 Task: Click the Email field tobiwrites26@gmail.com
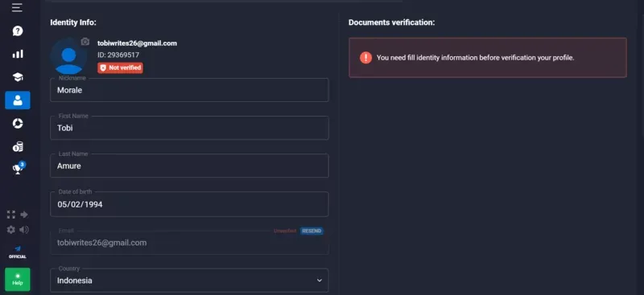(x=189, y=243)
